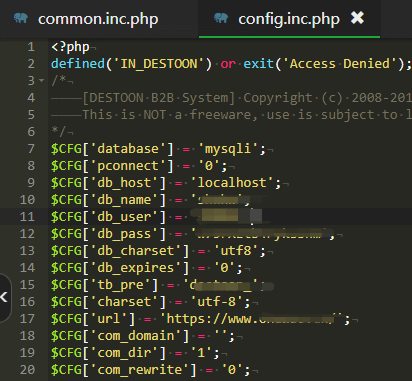Click the 'utf8' value on line 13

pyautogui.click(x=236, y=251)
